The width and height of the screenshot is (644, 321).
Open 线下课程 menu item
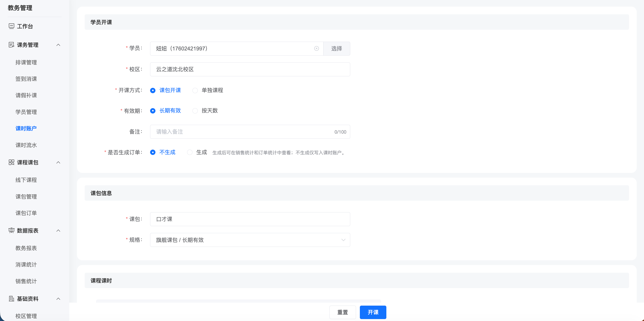[x=26, y=180]
